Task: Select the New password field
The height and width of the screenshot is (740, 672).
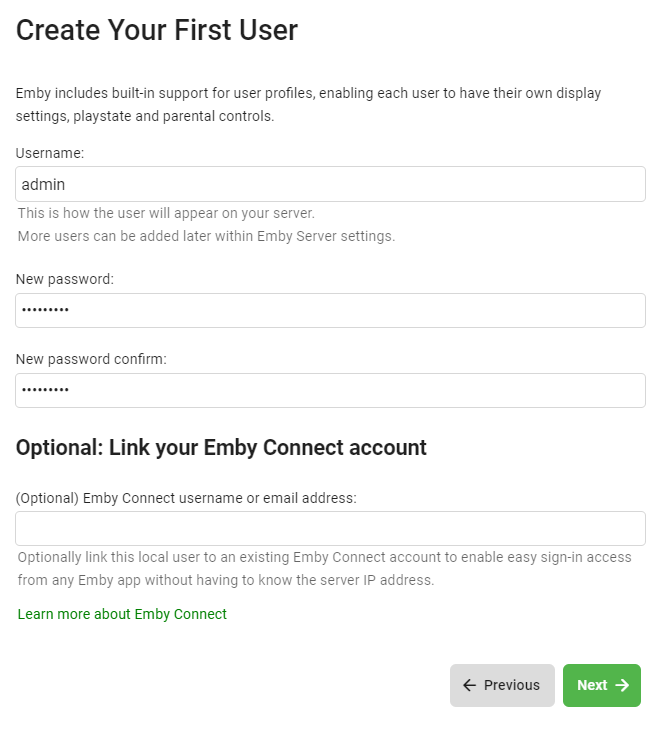Action: click(330, 311)
